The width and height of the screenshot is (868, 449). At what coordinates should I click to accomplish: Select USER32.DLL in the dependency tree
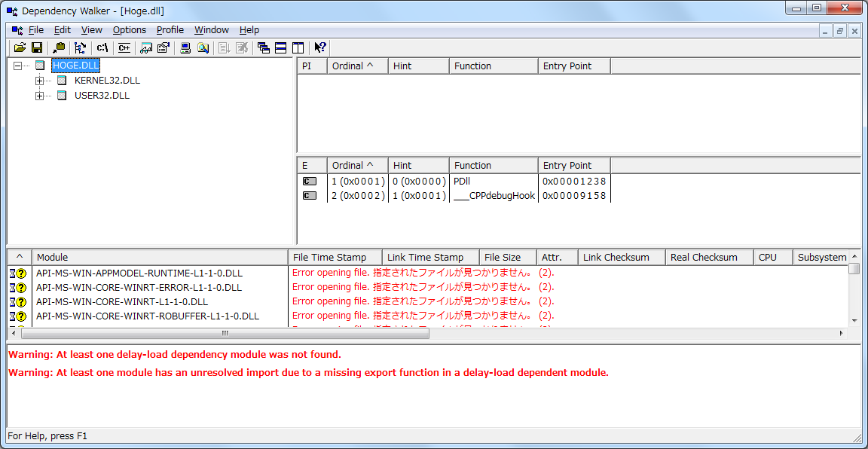[102, 95]
